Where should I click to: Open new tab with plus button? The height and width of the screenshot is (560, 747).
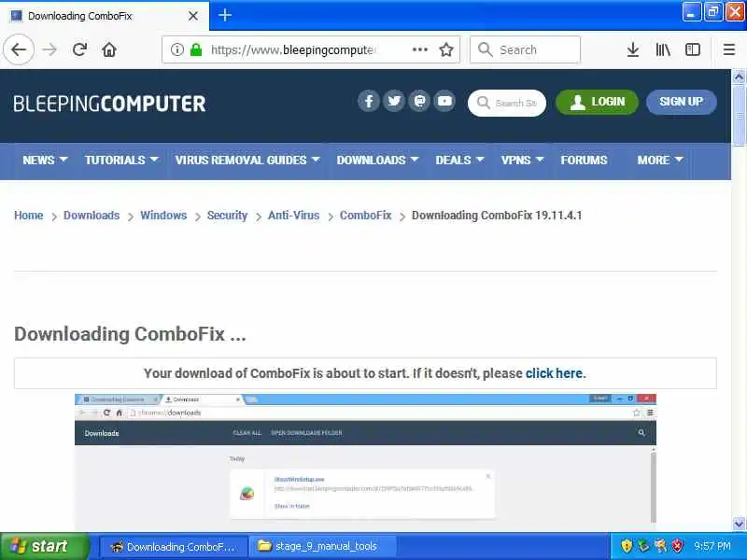click(225, 15)
